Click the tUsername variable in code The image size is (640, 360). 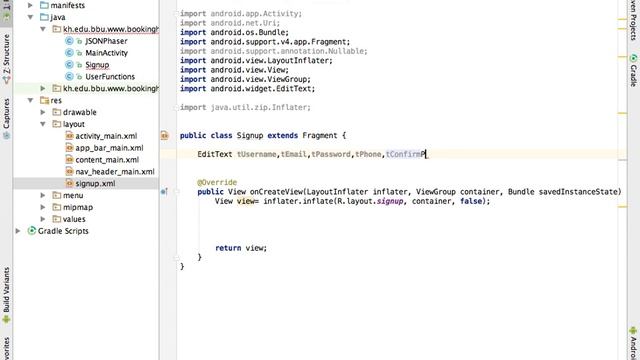[256, 154]
